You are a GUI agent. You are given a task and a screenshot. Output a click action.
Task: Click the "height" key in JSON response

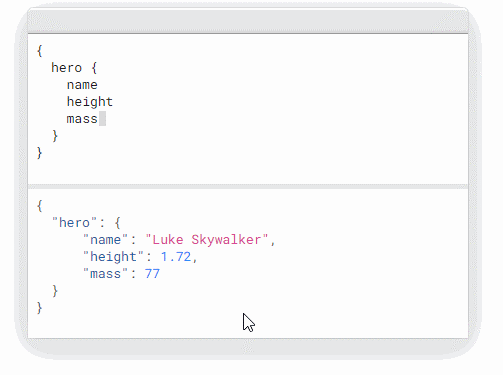click(113, 257)
